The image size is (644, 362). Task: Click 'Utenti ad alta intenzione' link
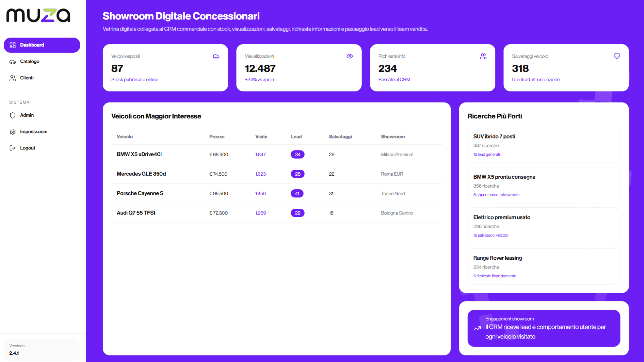point(536,80)
